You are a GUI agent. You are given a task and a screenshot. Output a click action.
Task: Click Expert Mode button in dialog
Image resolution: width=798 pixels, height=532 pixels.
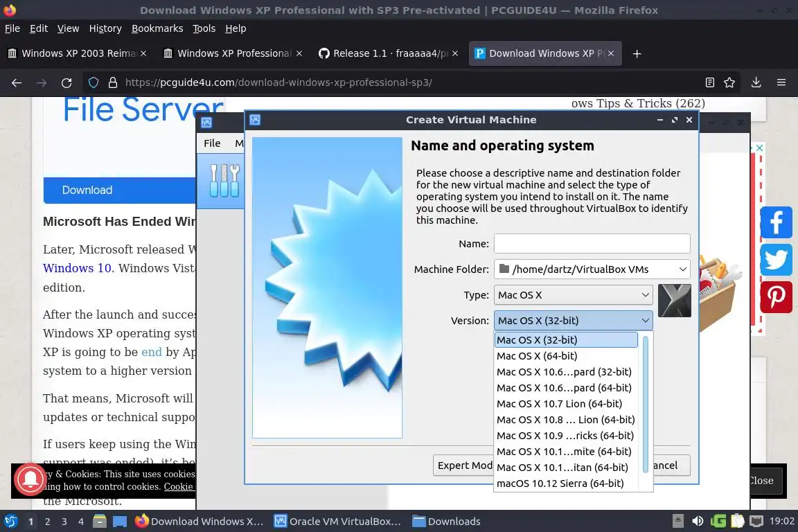tap(463, 465)
